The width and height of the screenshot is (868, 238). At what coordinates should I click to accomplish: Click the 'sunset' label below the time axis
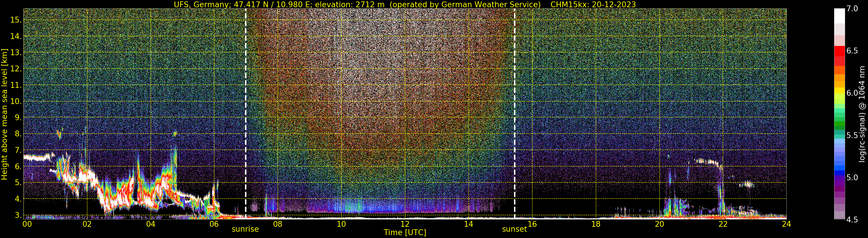click(514, 229)
